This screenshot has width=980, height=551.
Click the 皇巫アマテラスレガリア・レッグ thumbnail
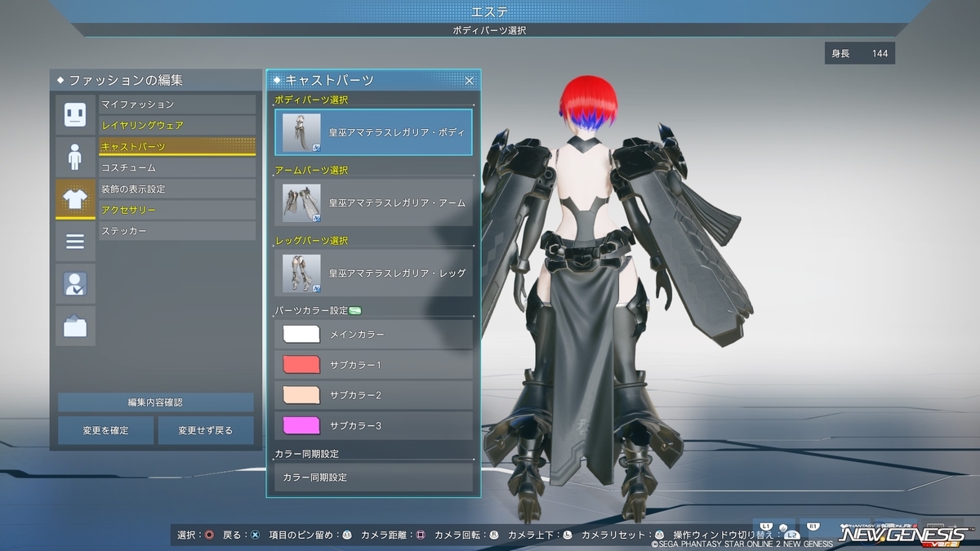(301, 273)
